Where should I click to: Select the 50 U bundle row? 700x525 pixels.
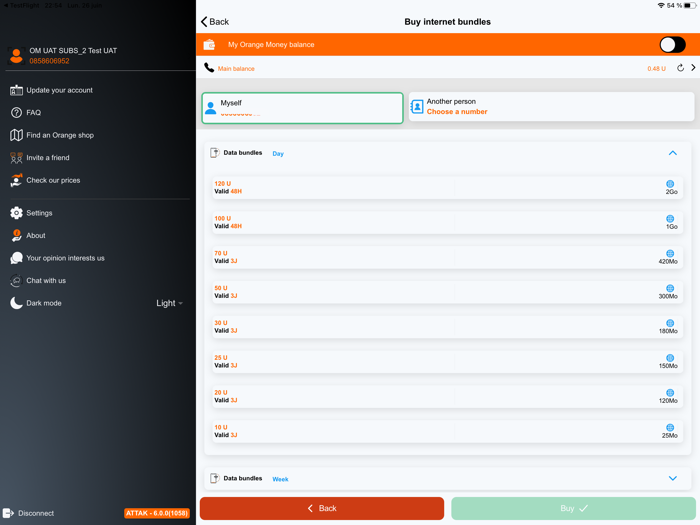tap(447, 292)
